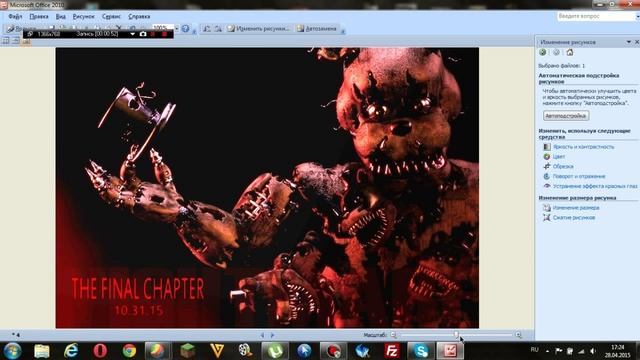Click the rotate left toolbar icon

pos(207,29)
